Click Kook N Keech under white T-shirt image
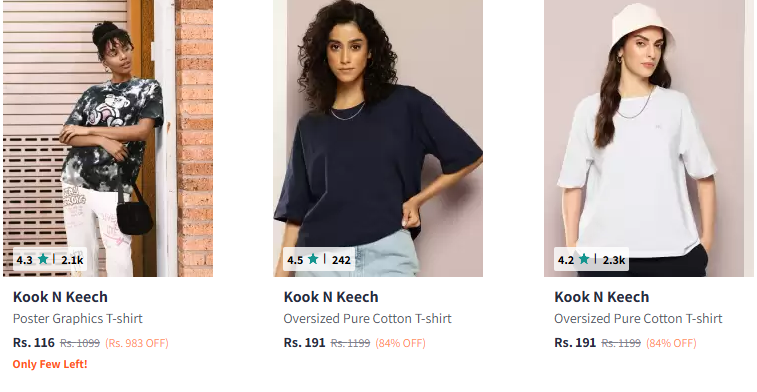Image resolution: width=757 pixels, height=392 pixels. [x=602, y=297]
